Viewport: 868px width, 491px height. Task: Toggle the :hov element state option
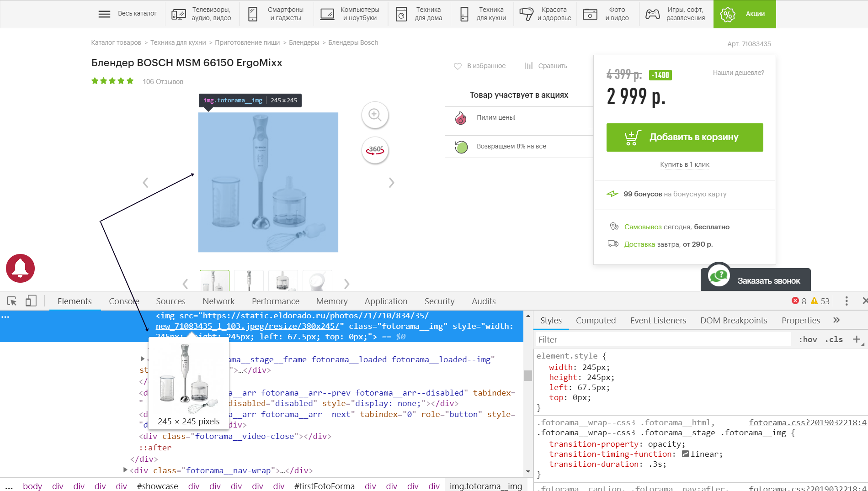(x=808, y=339)
